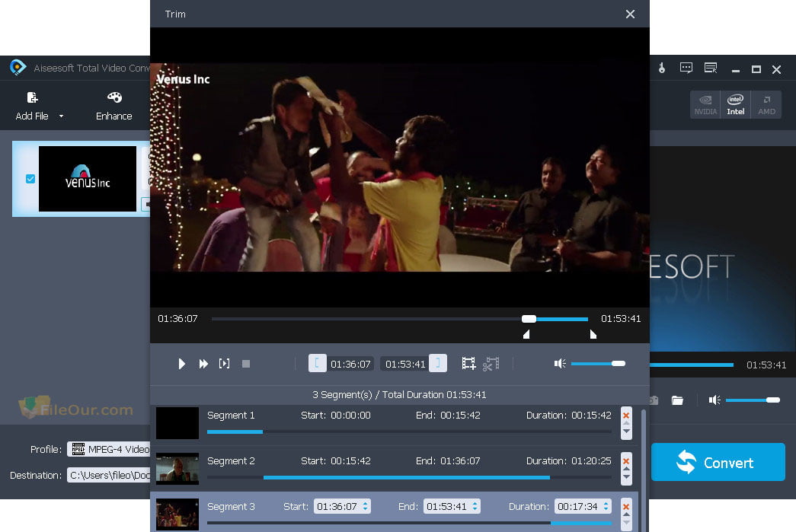796x532 pixels.
Task: Click Segment 2 Duration value 01:20:25
Action: point(591,461)
